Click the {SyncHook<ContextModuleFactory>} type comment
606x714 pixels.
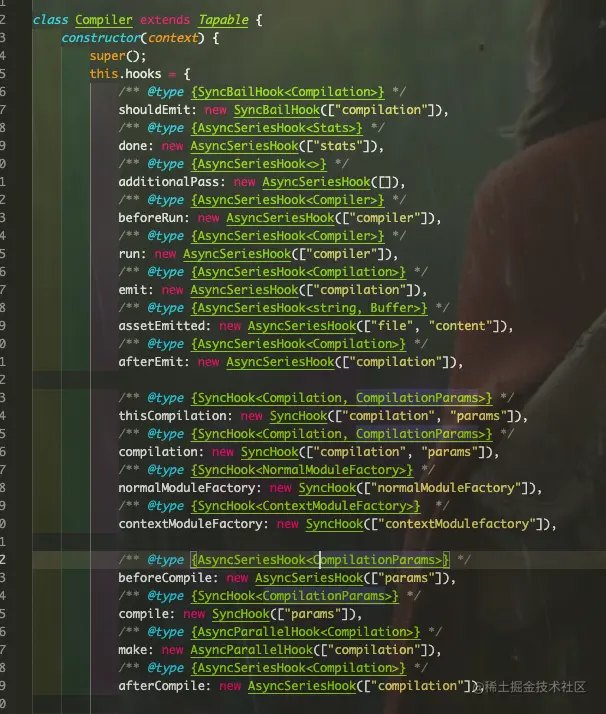coord(306,506)
